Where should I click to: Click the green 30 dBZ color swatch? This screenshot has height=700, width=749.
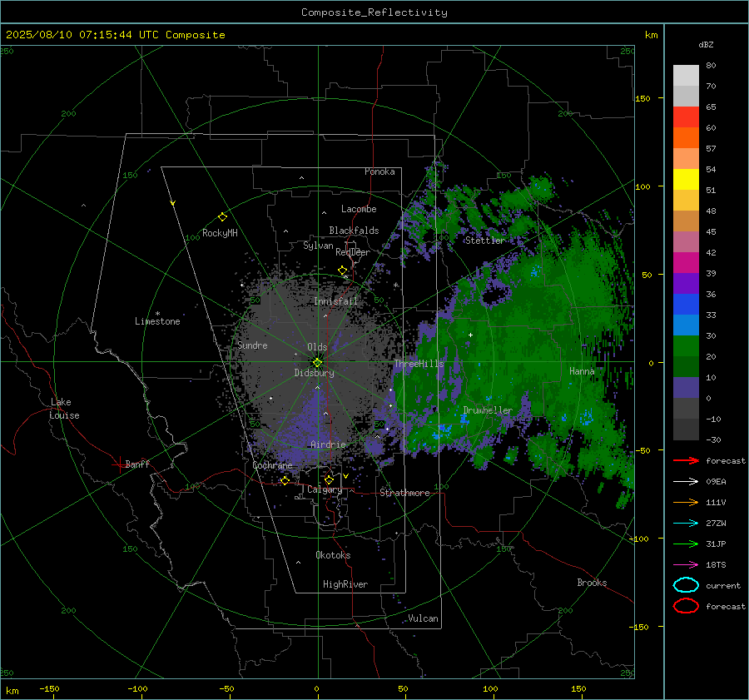[x=686, y=345]
